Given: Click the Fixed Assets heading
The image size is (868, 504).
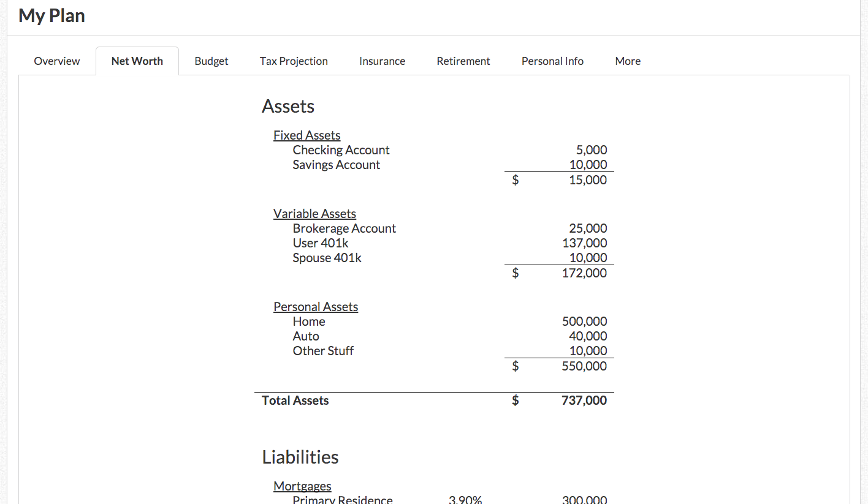Looking at the screenshot, I should 307,135.
